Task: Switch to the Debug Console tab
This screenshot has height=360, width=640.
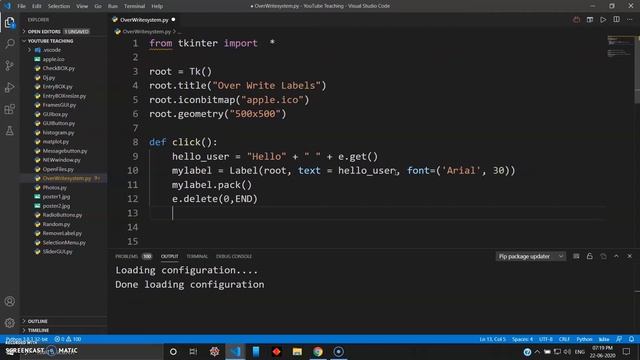Action: pos(234,256)
